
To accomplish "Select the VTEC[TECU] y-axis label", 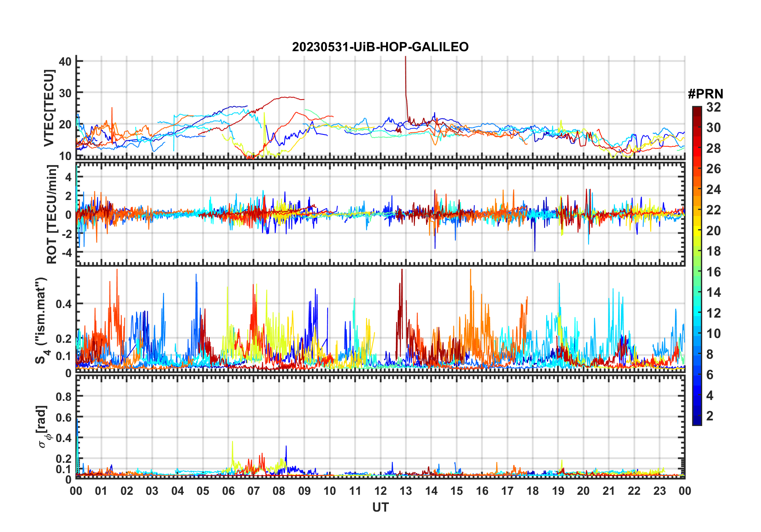I will [x=49, y=108].
